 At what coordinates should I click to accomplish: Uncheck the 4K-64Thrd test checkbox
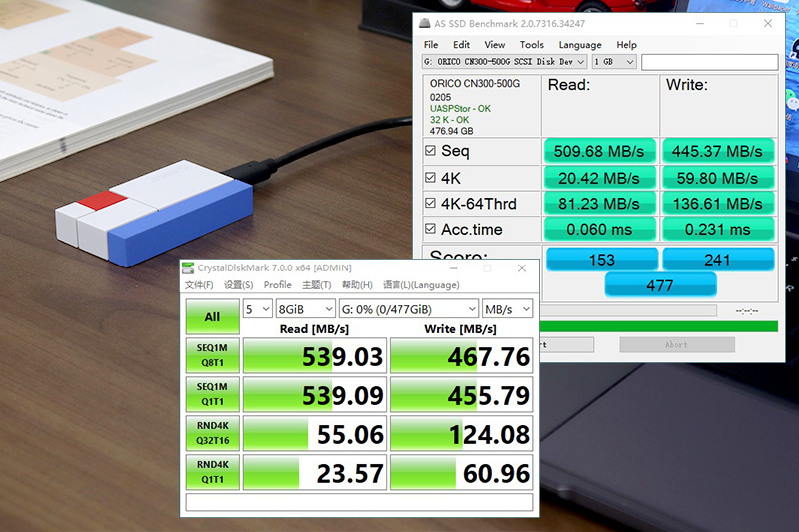(430, 204)
